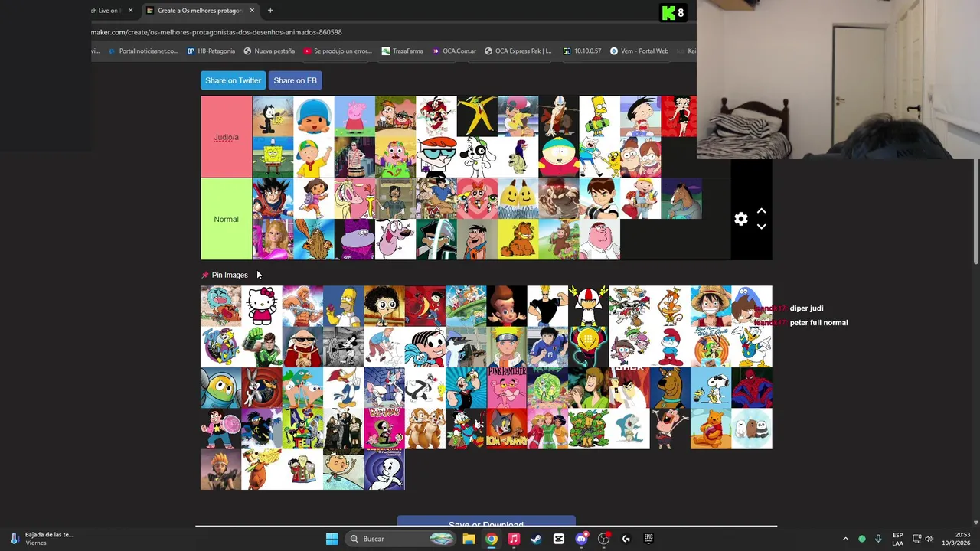Move the Normal tier up with the chevron
This screenshot has width=980, height=551.
(x=761, y=210)
